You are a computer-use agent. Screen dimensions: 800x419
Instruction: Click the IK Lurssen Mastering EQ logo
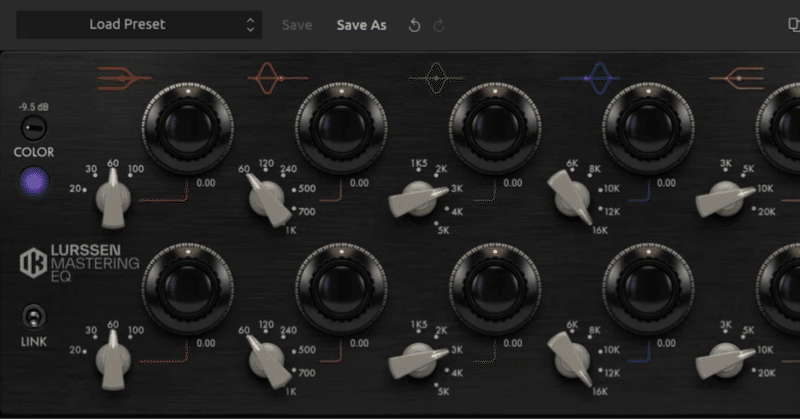pos(79,263)
